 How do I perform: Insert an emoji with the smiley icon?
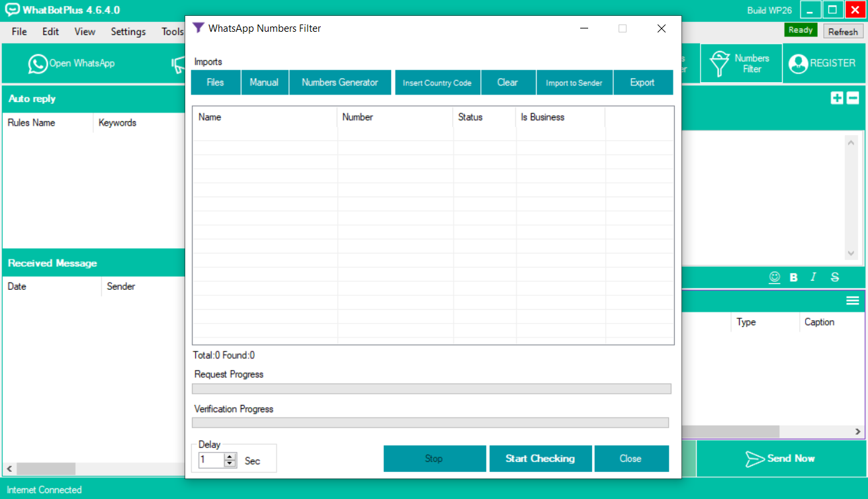point(775,277)
